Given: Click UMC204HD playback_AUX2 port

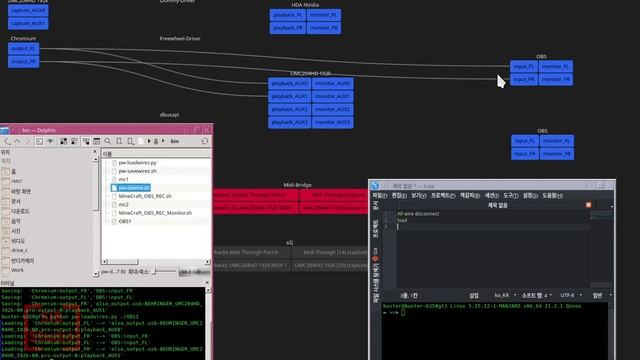Looking at the screenshot, I should point(289,109).
